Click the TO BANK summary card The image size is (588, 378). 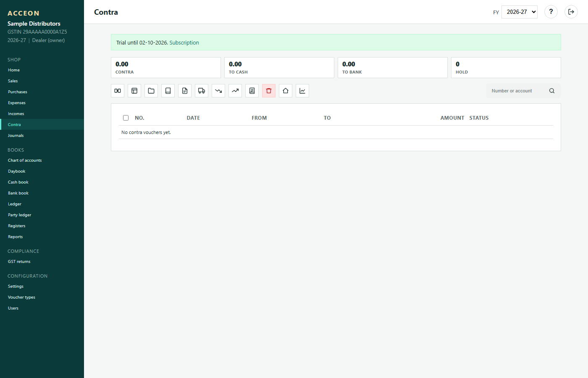tap(393, 68)
